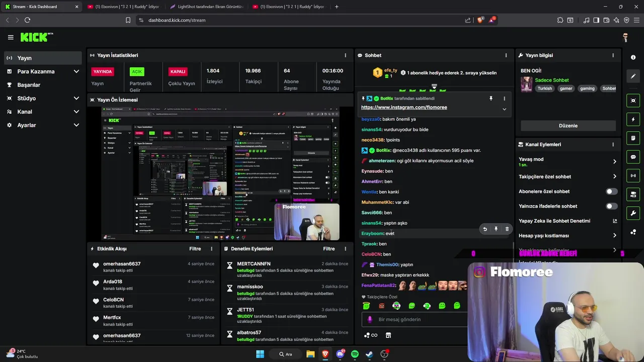644x362 pixels.
Task: Toggle the document panel icon in the right sidebar
Action: click(633, 138)
